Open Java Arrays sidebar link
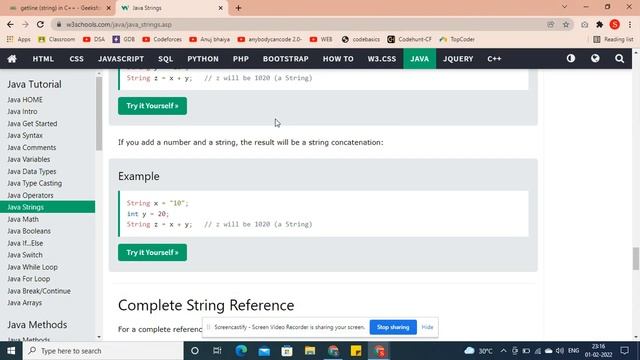This screenshot has height=360, width=640. click(x=24, y=303)
